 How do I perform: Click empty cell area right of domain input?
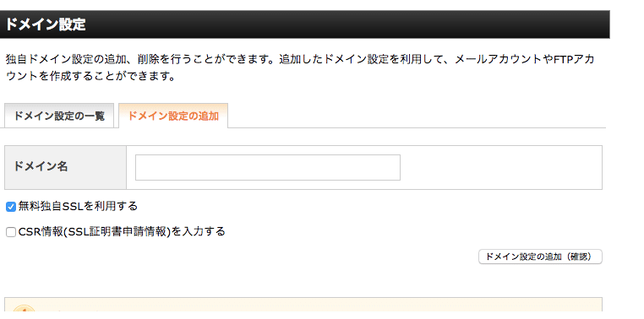pos(501,167)
